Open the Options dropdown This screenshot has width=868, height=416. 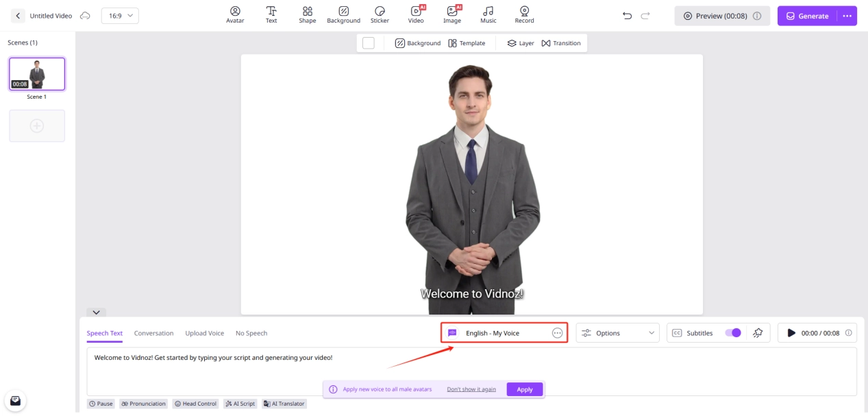pos(617,333)
